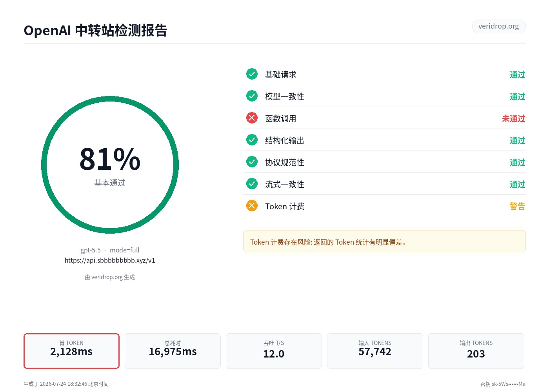Click the Token 计费存在风险 warning banner
The height and width of the screenshot is (392, 549).
pos(384,241)
